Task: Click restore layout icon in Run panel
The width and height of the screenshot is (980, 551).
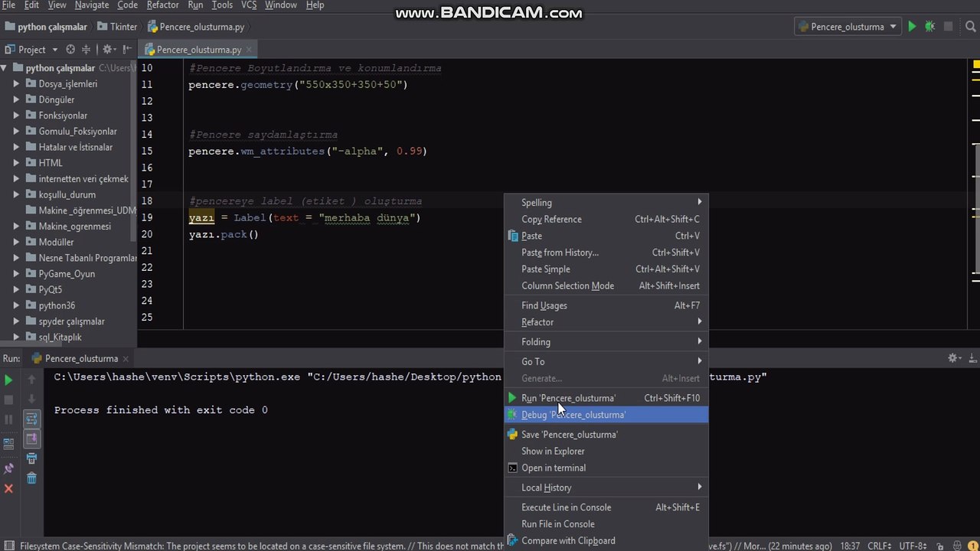Action: 8,444
